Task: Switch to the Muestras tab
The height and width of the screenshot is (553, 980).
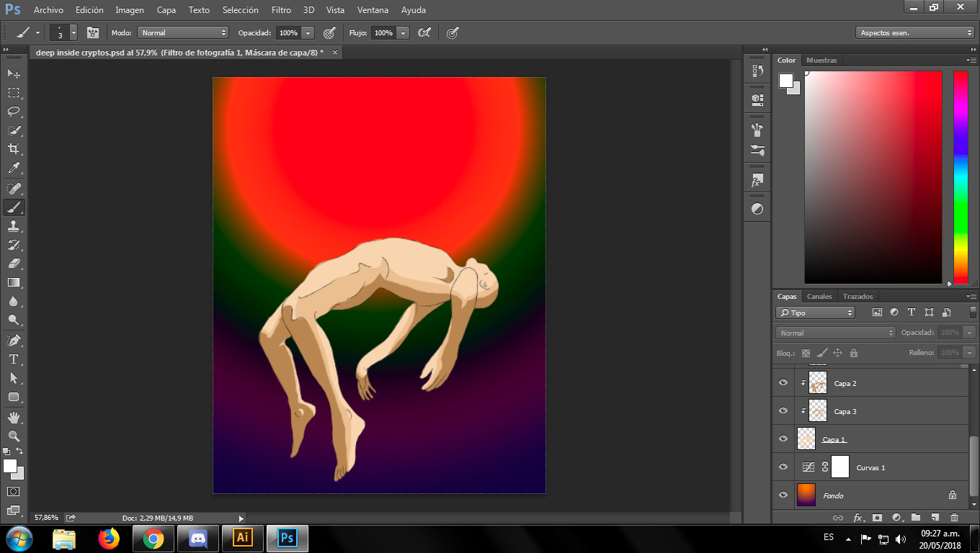Action: (x=821, y=60)
